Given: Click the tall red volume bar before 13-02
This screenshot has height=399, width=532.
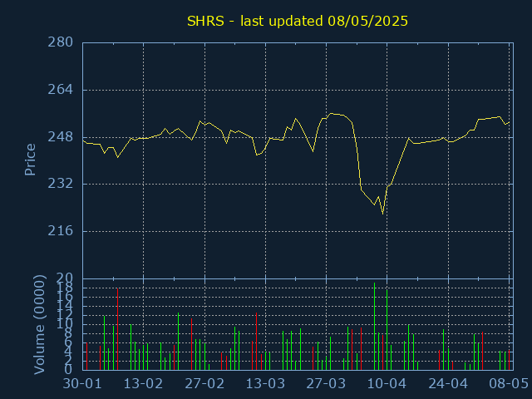Looking at the screenshot, I should [x=117, y=329].
